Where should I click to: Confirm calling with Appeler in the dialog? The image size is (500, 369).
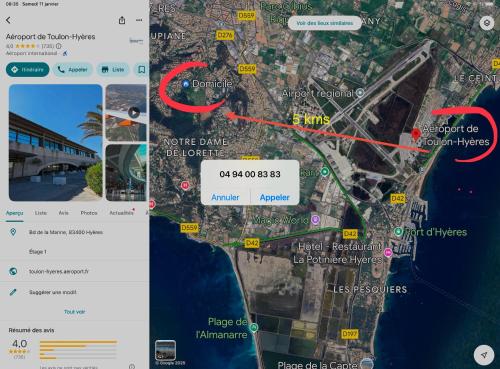click(275, 197)
